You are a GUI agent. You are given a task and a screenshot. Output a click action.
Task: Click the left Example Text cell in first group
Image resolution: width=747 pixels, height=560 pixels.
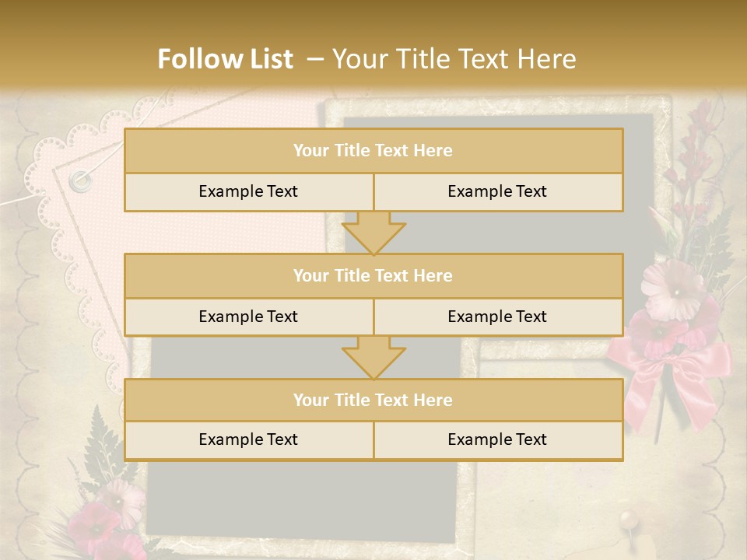[x=248, y=191]
